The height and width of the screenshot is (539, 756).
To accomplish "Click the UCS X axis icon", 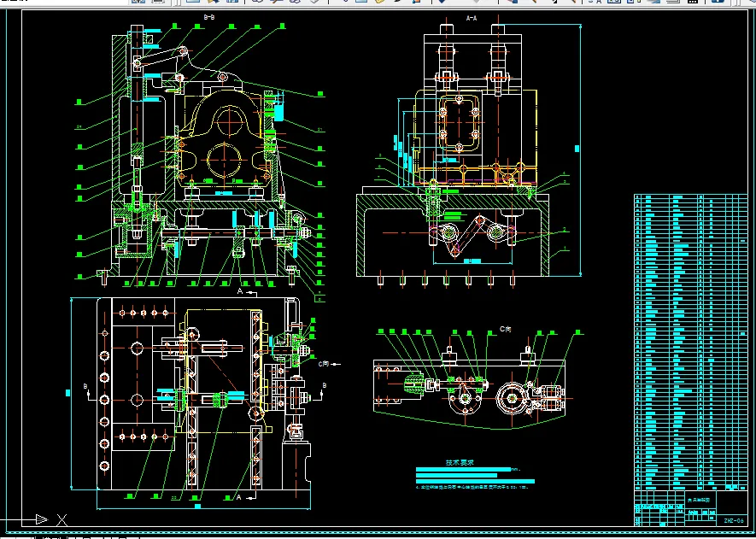I will pyautogui.click(x=62, y=519).
